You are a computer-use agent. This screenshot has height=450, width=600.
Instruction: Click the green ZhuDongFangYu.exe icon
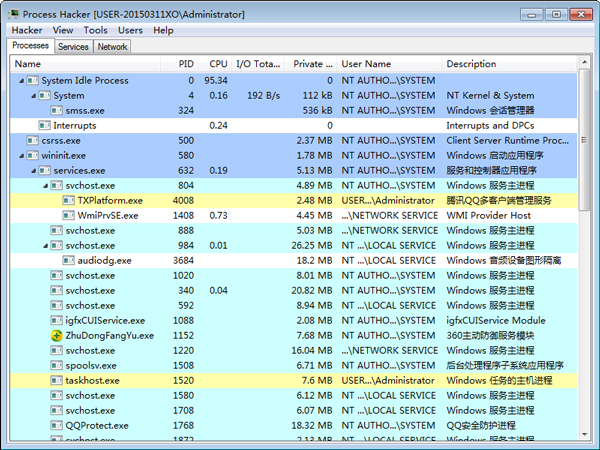click(x=57, y=336)
